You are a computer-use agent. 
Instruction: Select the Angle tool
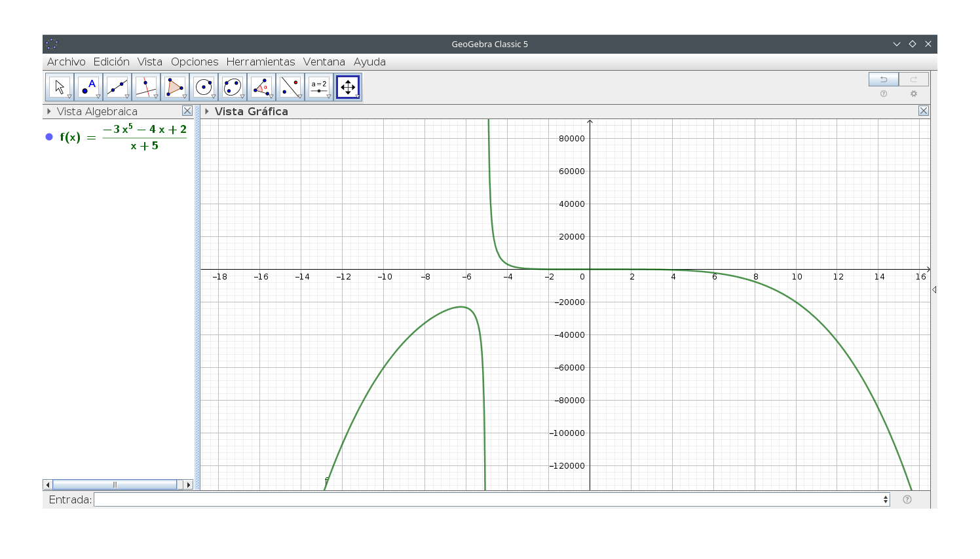click(x=261, y=87)
